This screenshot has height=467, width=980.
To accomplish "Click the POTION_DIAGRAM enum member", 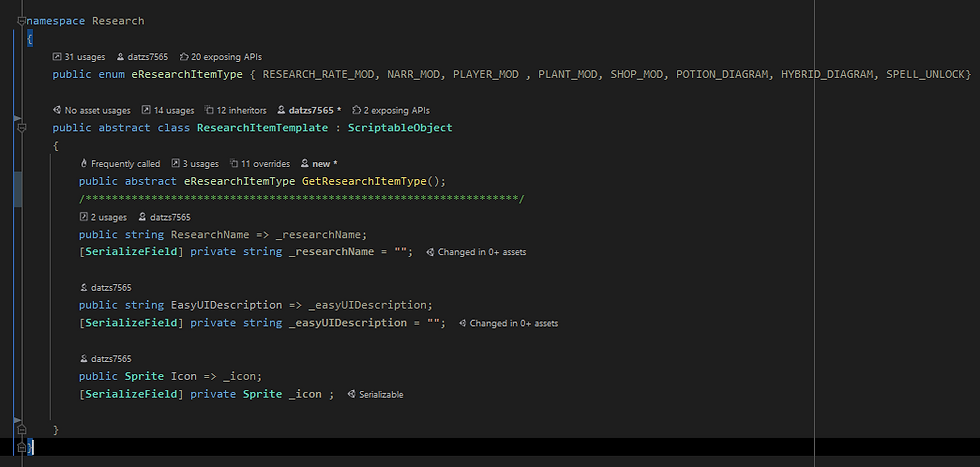I will tap(722, 74).
